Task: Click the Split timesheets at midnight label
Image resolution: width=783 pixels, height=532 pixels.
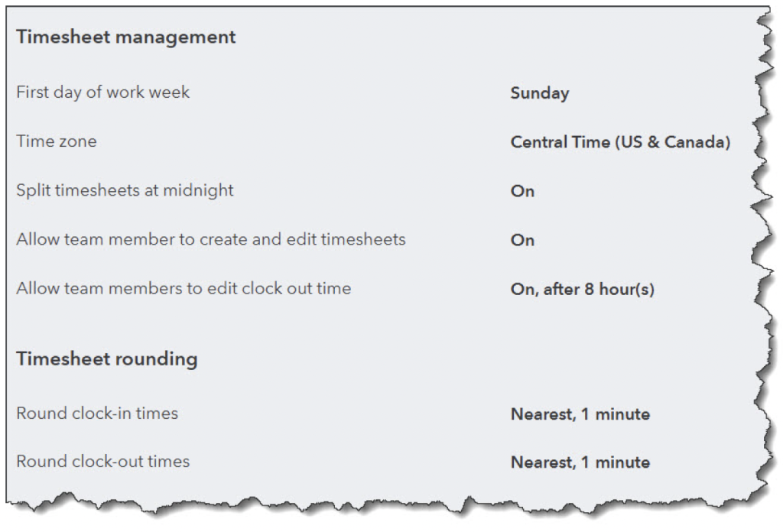Action: (125, 190)
